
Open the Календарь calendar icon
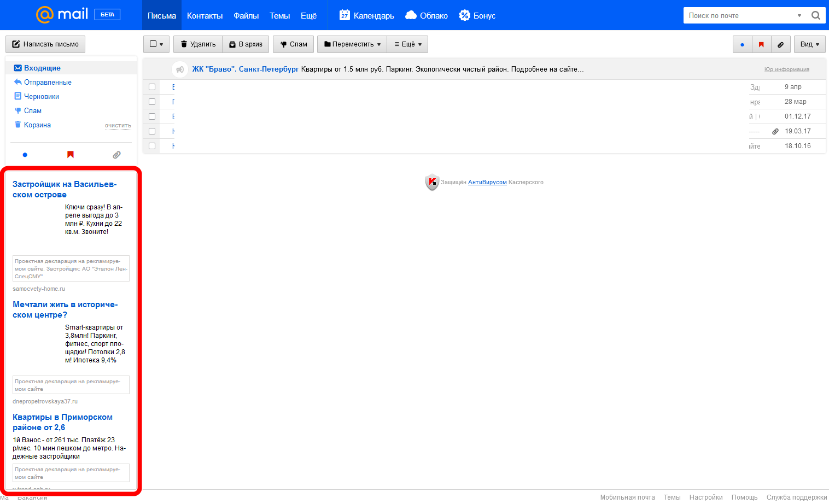344,15
